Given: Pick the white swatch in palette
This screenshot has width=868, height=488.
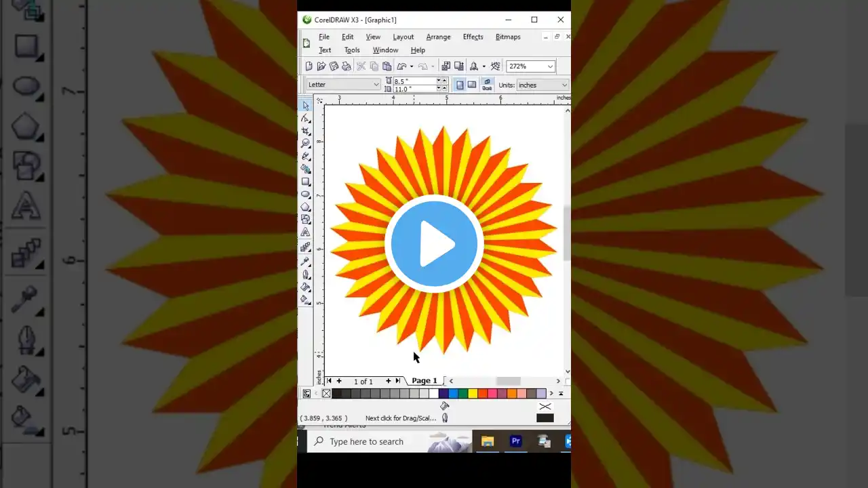Looking at the screenshot, I should coord(433,393).
